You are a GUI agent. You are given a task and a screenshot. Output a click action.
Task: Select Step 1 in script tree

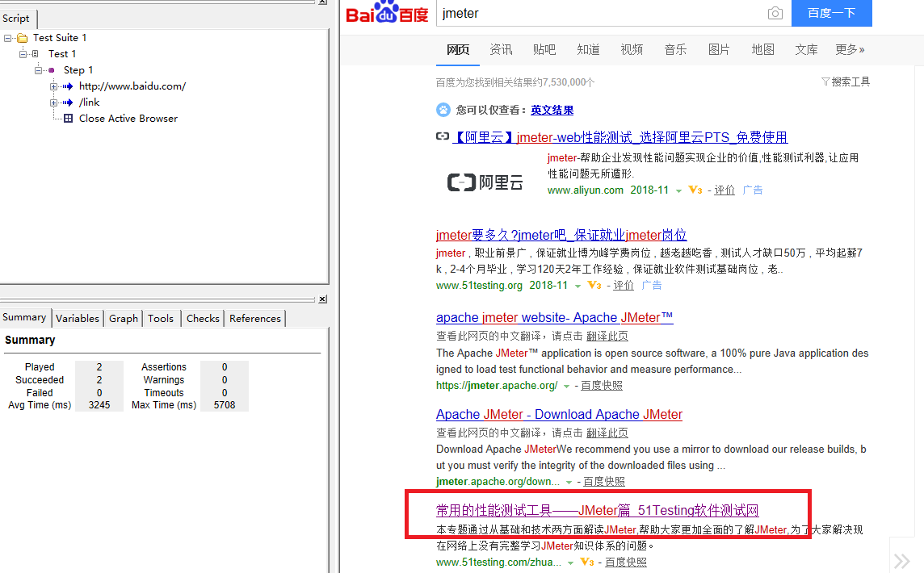click(x=78, y=70)
